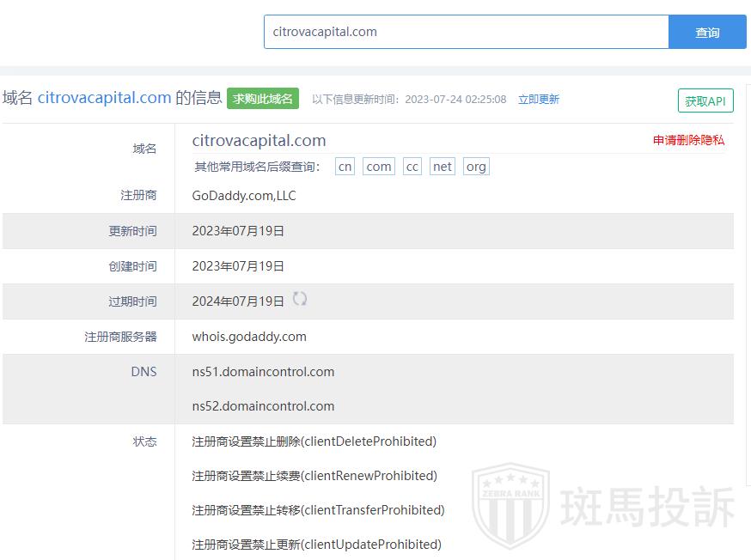
Task: Click the ns52.domaincontrol.com DNS entry
Action: (263, 406)
